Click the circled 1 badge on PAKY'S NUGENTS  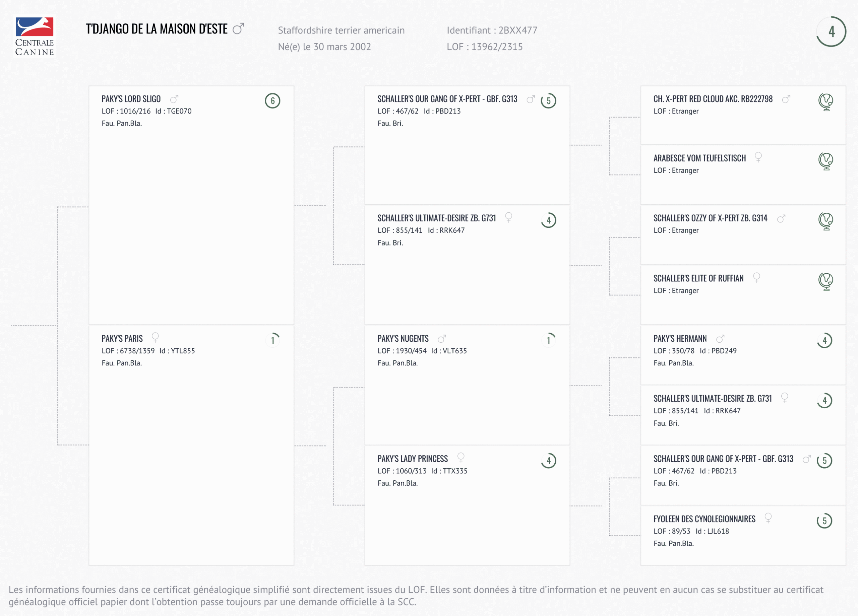[549, 340]
